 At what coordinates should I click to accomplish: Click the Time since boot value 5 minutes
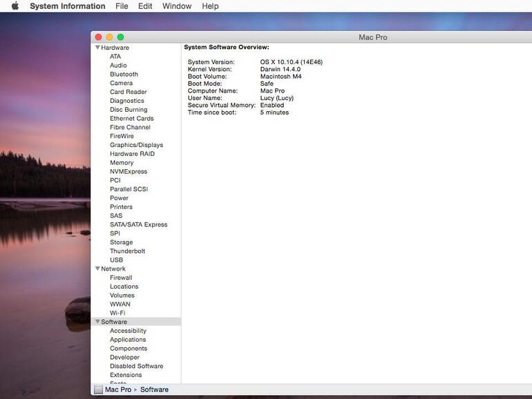click(x=274, y=113)
